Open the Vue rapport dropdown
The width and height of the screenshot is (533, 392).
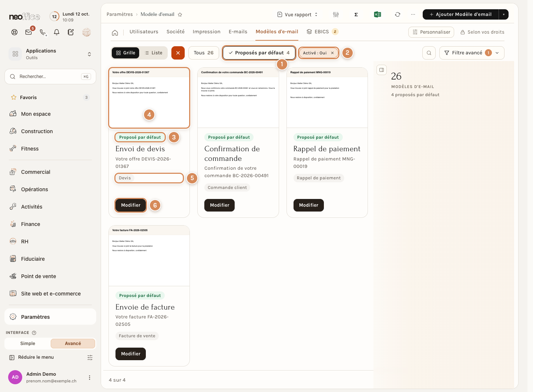point(298,14)
